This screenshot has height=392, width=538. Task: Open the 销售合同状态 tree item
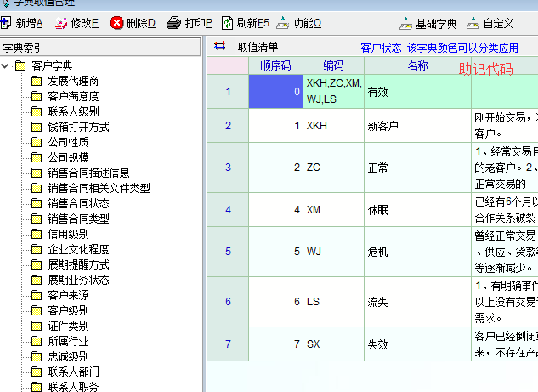tap(78, 203)
